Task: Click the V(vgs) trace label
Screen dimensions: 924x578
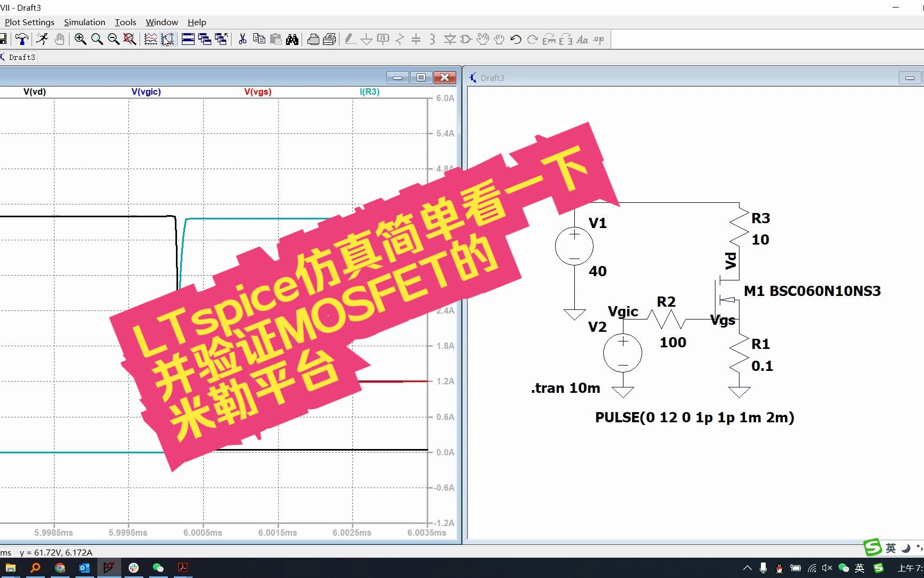Action: pyautogui.click(x=258, y=92)
